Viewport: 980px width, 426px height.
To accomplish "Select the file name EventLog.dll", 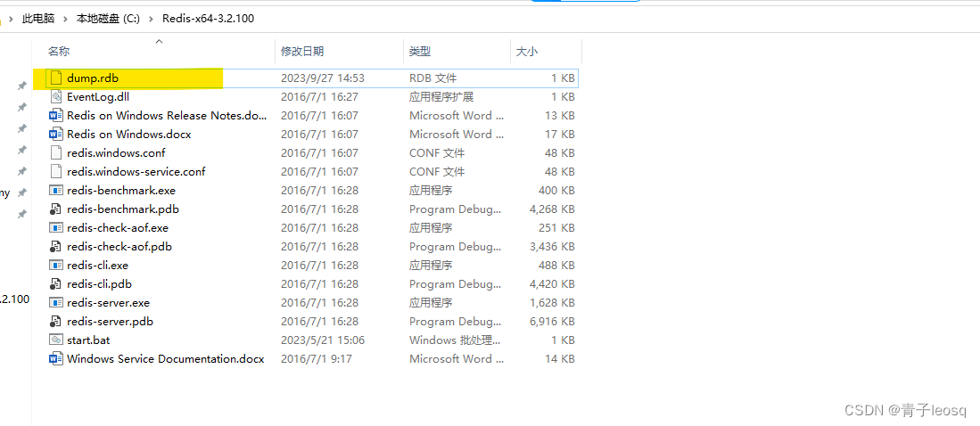I will click(x=98, y=97).
